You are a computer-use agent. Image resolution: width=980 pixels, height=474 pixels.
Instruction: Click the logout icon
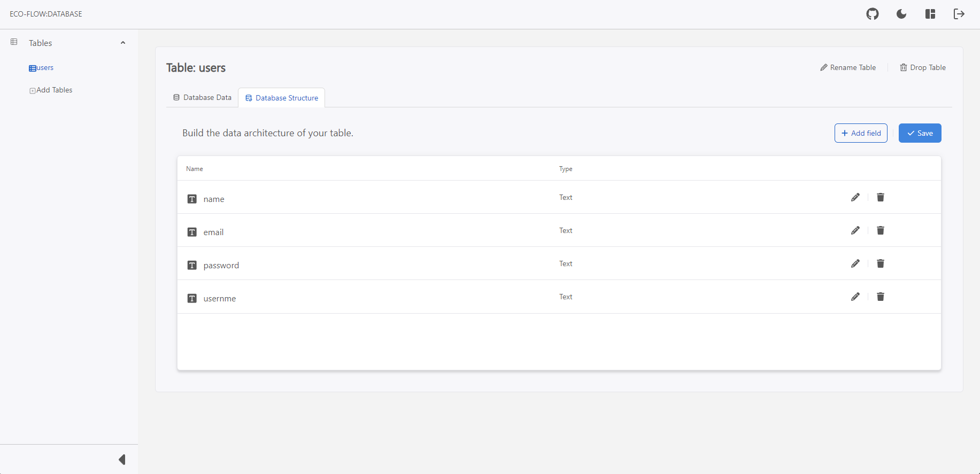coord(959,14)
